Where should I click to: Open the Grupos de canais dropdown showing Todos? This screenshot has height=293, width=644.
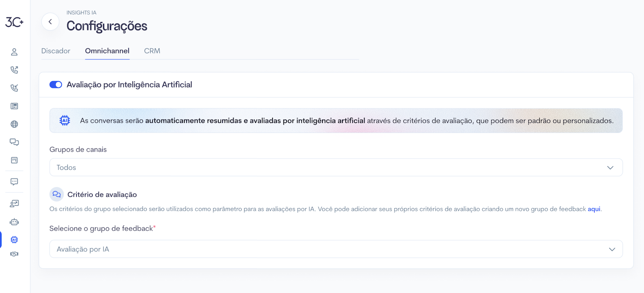coord(336,167)
